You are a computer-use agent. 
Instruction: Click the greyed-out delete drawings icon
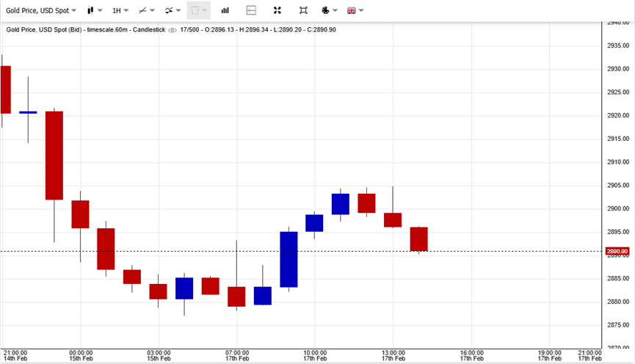(198, 10)
